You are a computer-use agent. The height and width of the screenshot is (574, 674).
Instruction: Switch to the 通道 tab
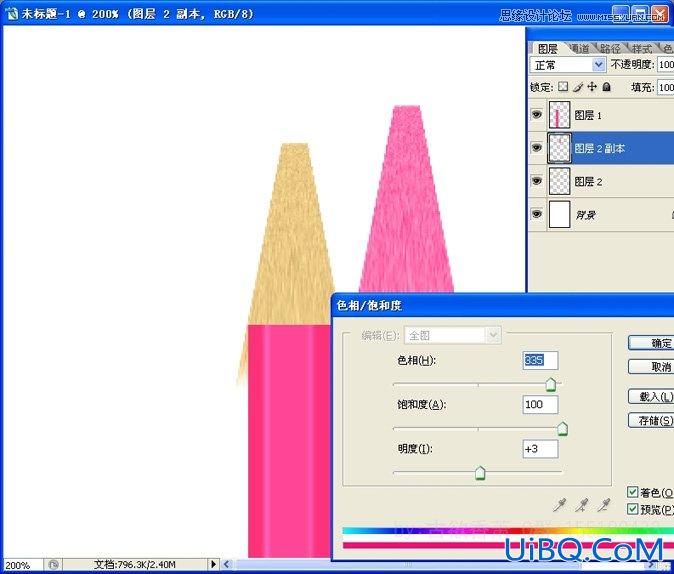580,49
